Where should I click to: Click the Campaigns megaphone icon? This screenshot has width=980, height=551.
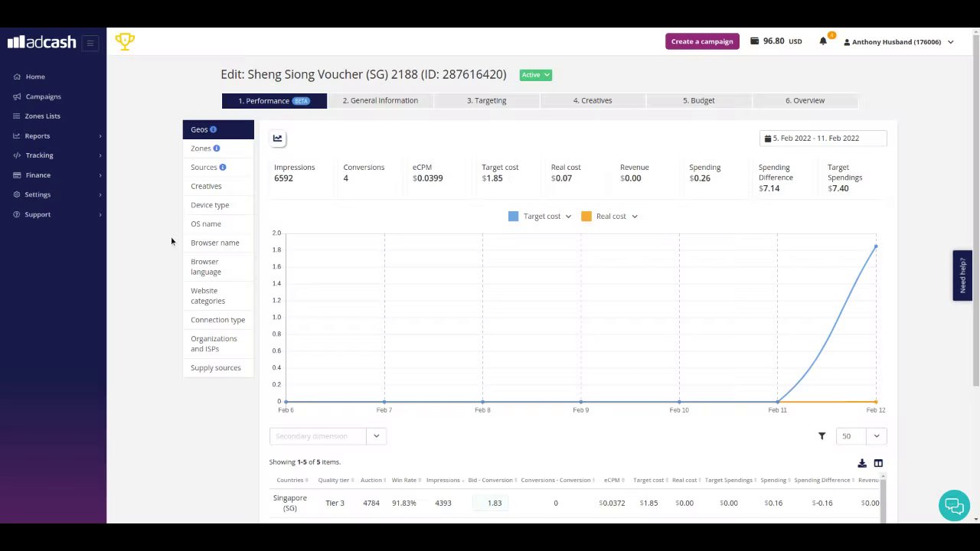click(17, 96)
